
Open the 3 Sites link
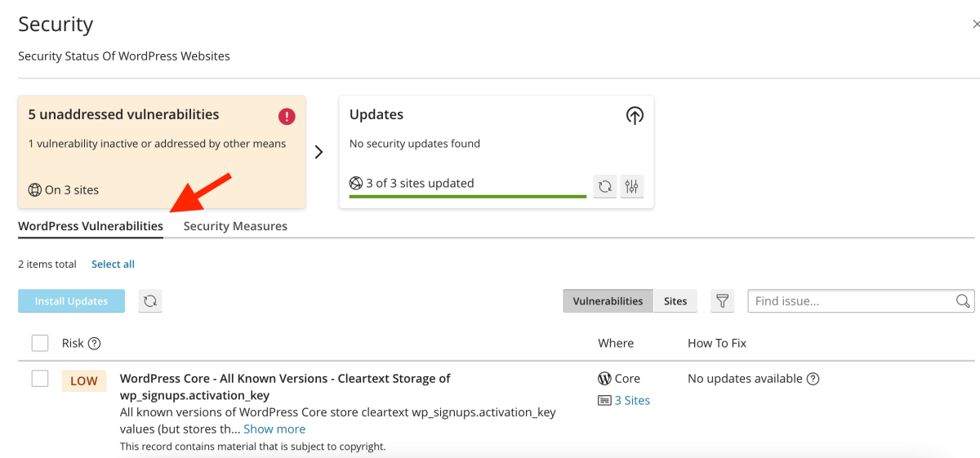click(x=631, y=401)
